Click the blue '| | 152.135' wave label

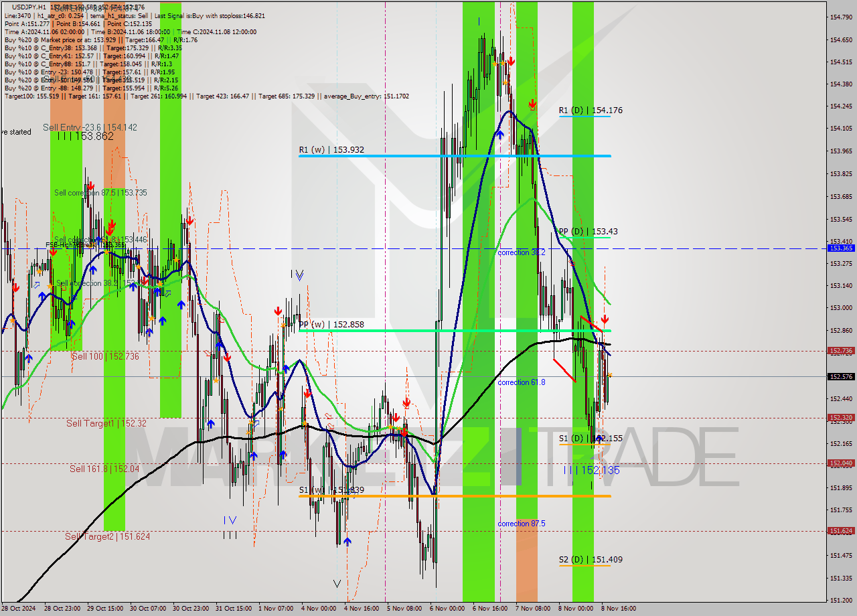592,470
